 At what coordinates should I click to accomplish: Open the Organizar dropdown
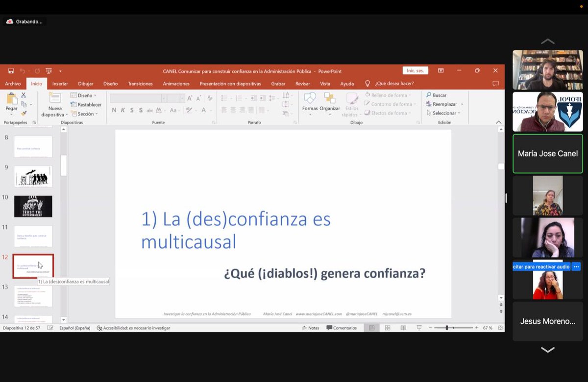(x=330, y=104)
